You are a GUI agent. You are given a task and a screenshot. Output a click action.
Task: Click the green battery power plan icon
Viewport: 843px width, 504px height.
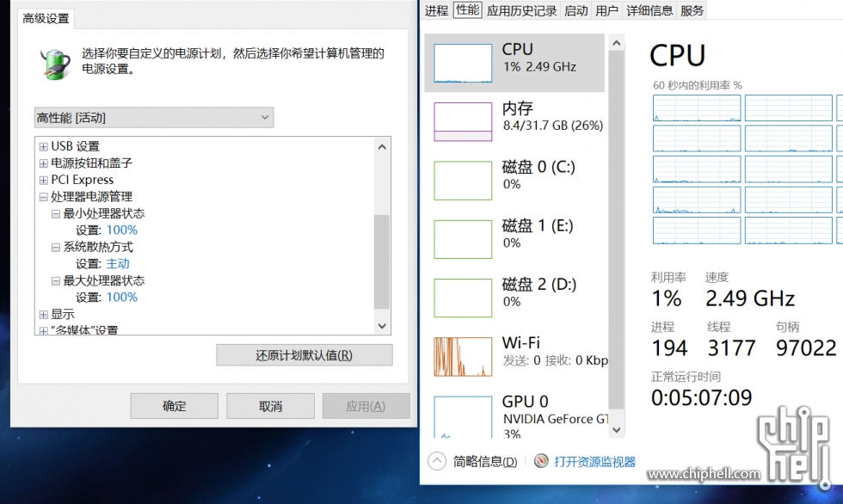[x=55, y=62]
